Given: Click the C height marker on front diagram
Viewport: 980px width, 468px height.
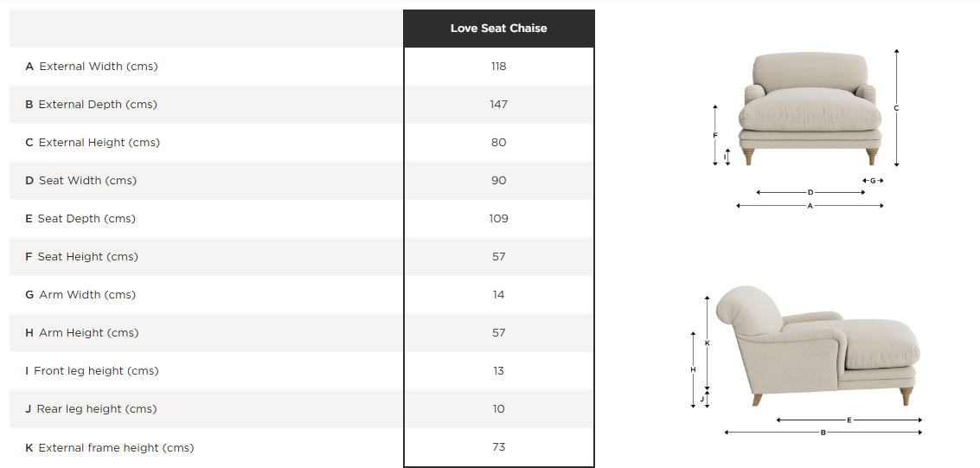Looking at the screenshot, I should tap(896, 108).
